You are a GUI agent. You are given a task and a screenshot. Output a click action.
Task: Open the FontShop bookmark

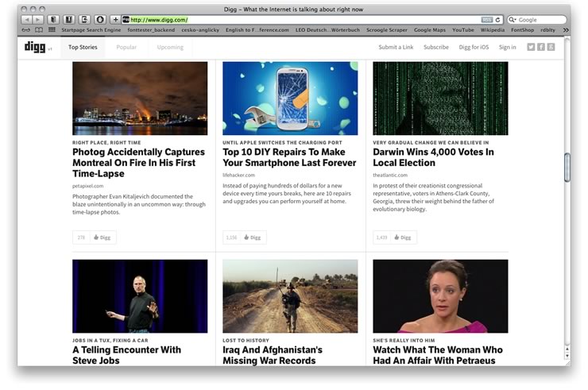[x=522, y=29]
